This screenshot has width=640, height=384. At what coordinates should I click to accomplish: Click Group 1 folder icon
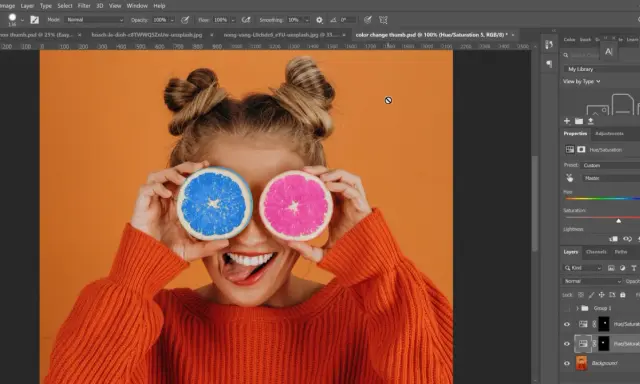point(585,308)
